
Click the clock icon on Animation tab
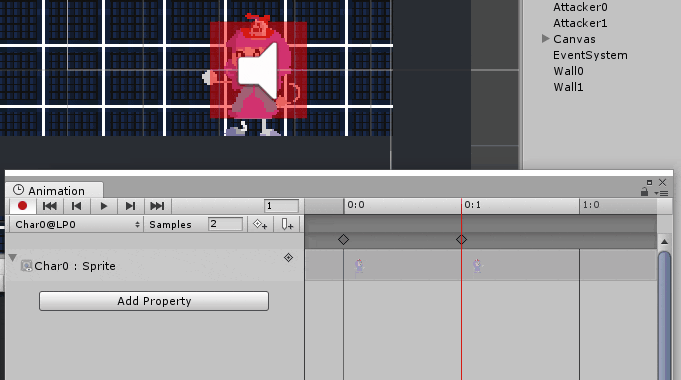click(18, 190)
